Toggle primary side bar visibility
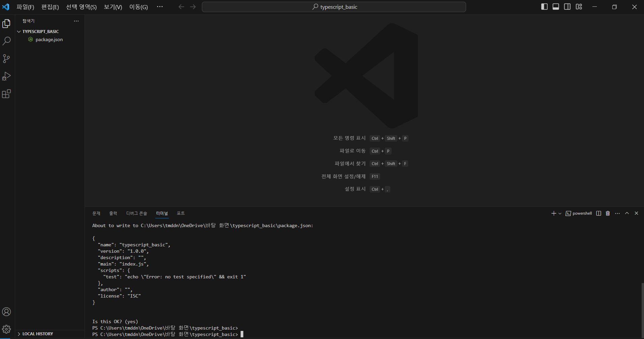Image resolution: width=644 pixels, height=339 pixels. click(544, 7)
